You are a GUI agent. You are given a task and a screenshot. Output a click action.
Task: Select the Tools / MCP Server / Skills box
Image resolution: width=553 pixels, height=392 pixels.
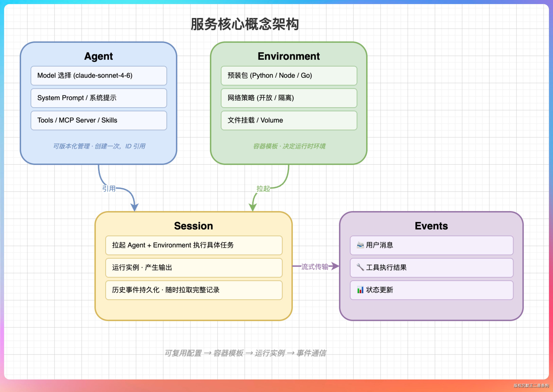[99, 120]
